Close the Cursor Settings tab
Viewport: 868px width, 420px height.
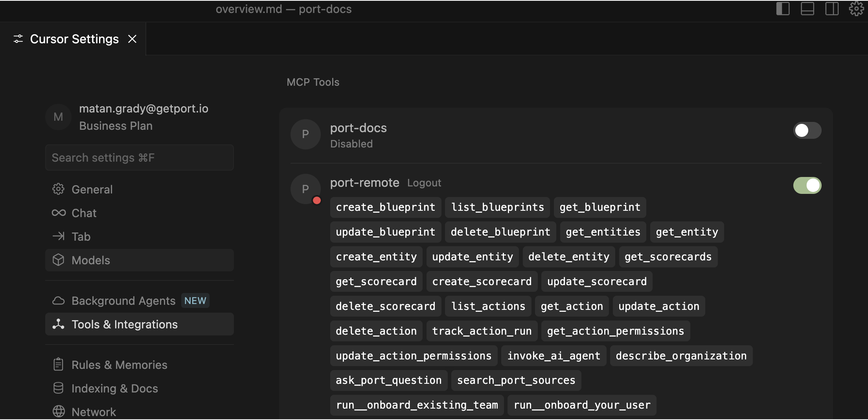(132, 39)
